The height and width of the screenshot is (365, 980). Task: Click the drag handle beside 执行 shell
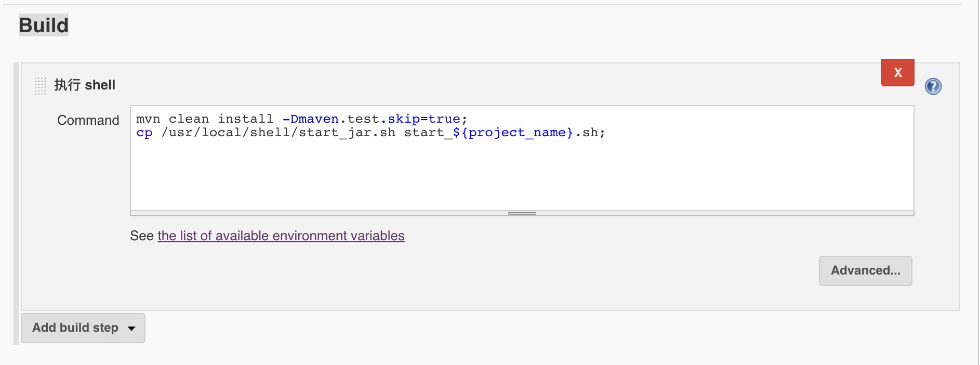point(40,85)
